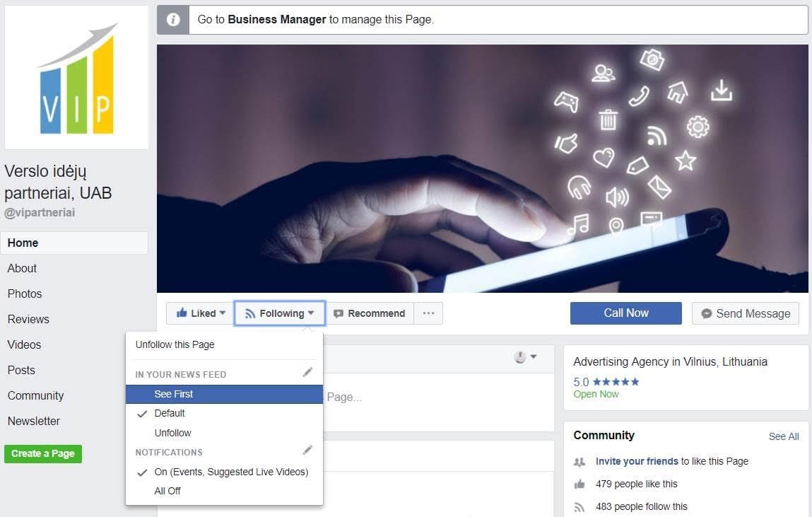Screen dimensions: 812x517
Task: Click the Call Now button
Action: click(x=625, y=313)
